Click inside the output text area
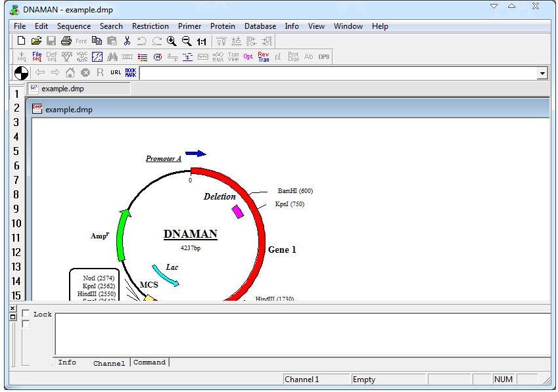 [x=303, y=334]
